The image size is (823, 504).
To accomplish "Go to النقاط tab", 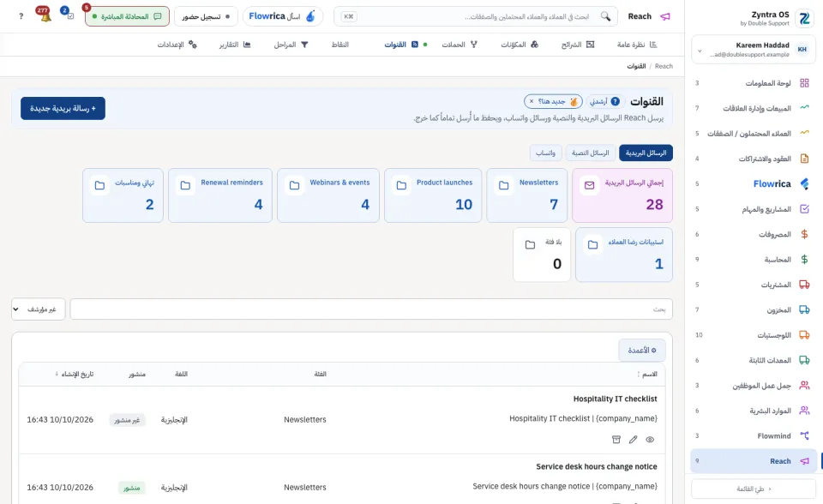I will 340,45.
